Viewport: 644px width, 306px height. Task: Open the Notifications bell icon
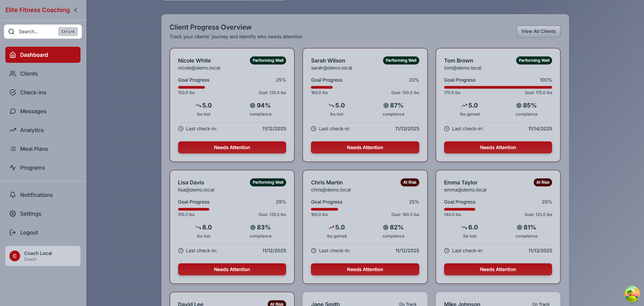point(13,195)
